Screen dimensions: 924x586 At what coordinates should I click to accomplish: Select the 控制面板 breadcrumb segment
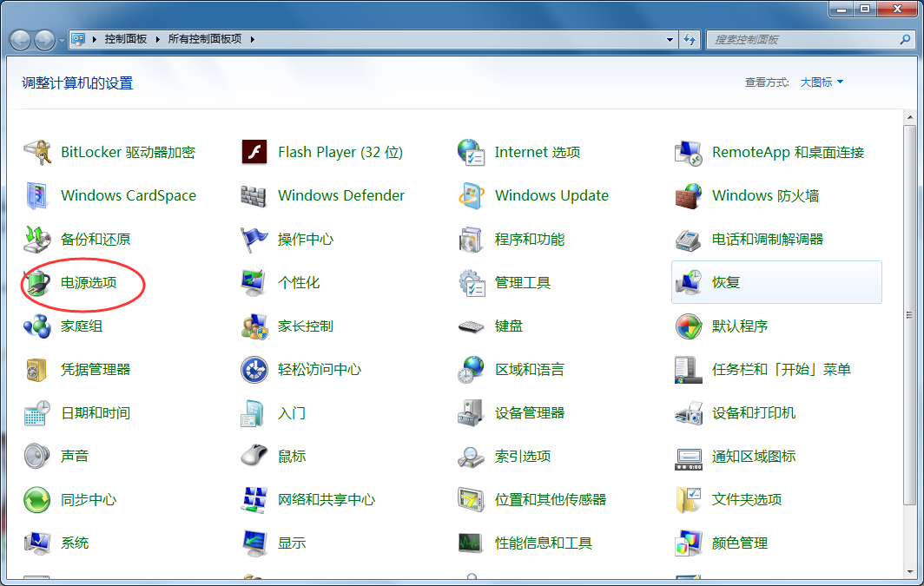pos(126,39)
